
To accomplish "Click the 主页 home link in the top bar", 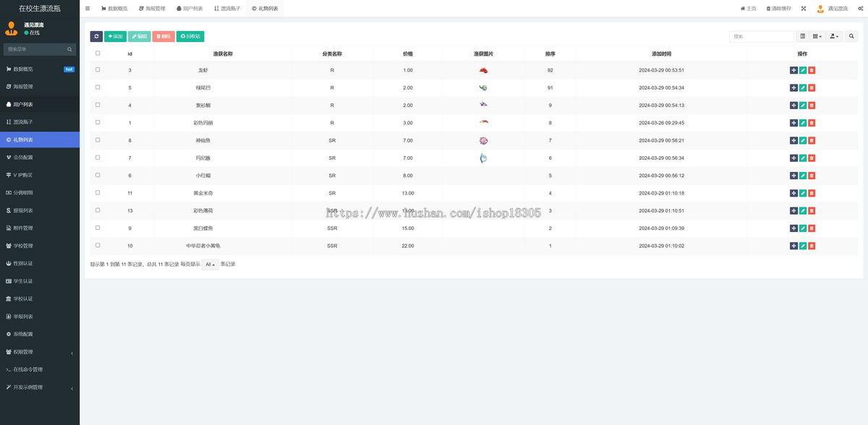I will click(748, 9).
